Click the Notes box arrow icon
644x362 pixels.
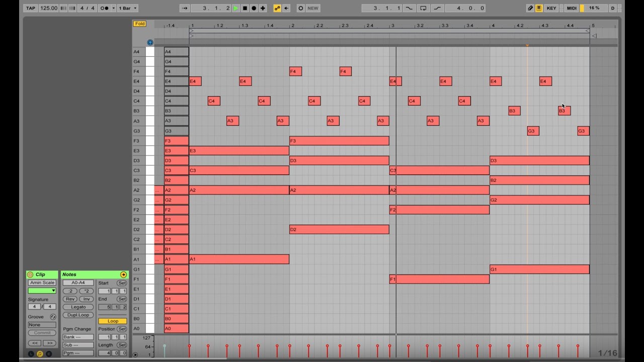point(123,275)
